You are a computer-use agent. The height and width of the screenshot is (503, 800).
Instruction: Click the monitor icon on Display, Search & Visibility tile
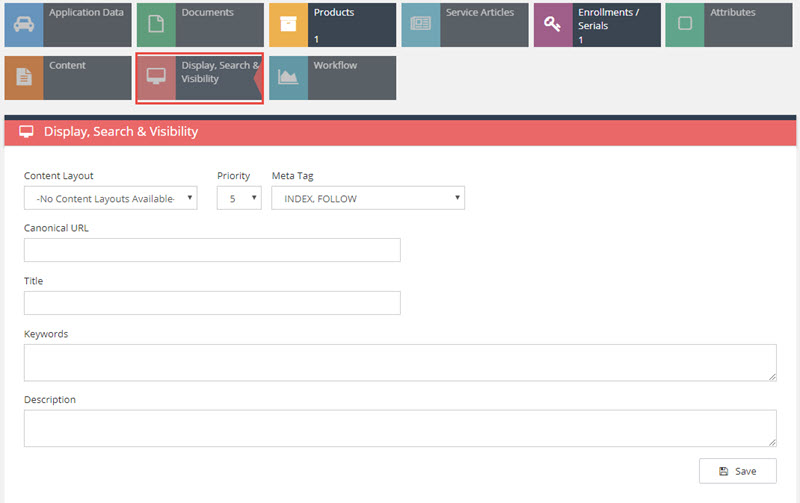click(x=156, y=77)
